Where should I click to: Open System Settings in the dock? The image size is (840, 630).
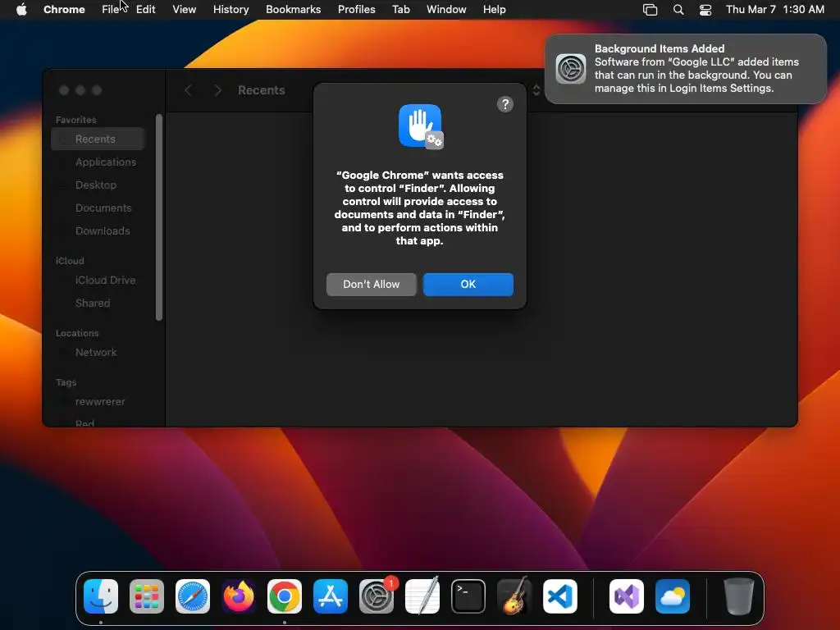point(377,596)
